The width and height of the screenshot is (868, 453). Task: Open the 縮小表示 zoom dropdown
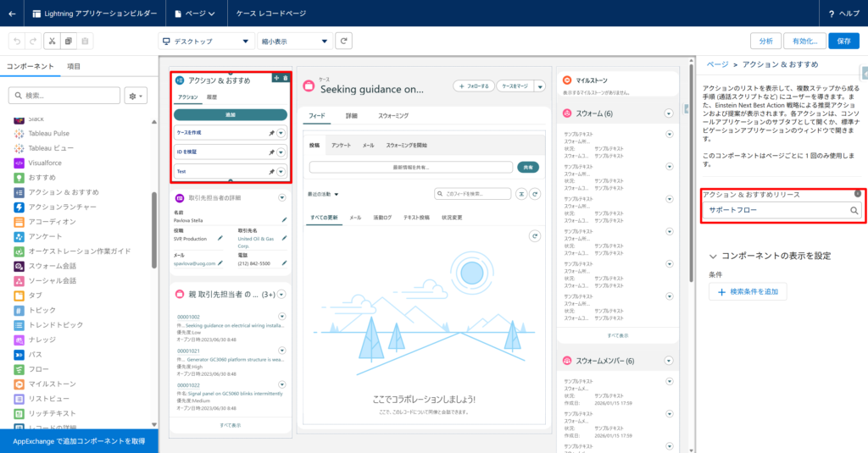point(295,41)
